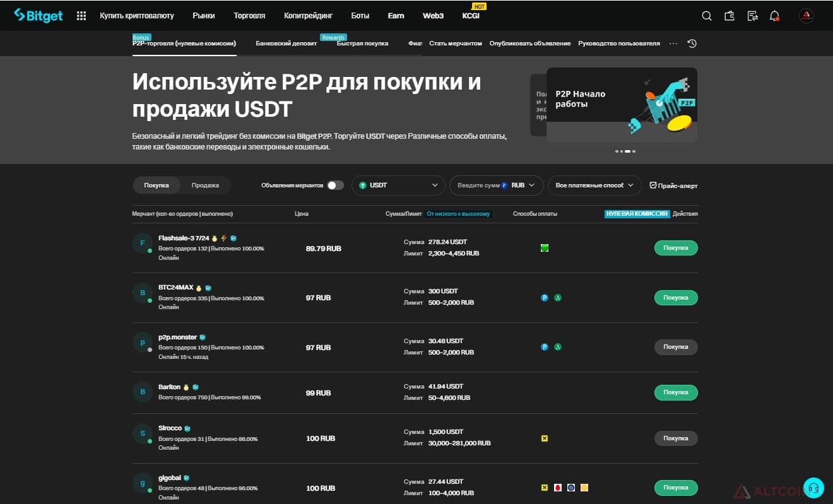Viewport: 833px width, 504px height.
Task: Click the carousel pagination dots
Action: click(625, 151)
